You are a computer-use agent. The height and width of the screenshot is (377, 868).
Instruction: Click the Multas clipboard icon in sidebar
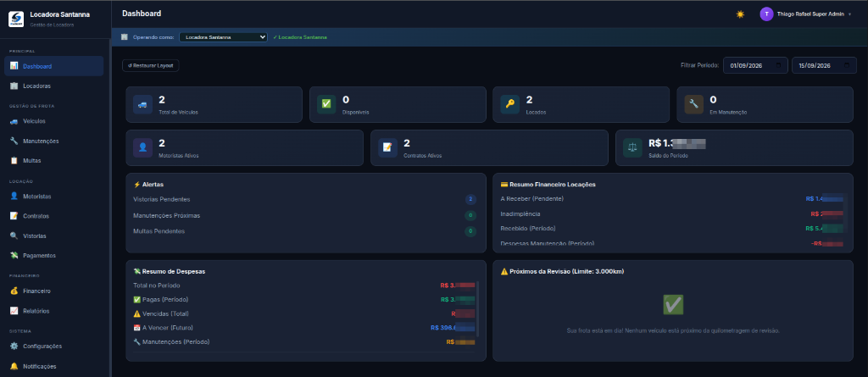14,161
